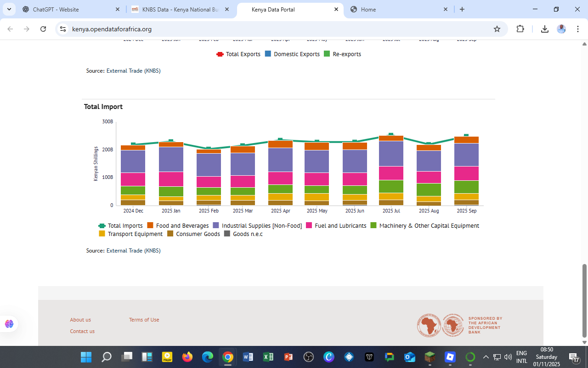Image resolution: width=588 pixels, height=368 pixels.
Task: Reload the Kenya Data Portal page
Action: point(43,29)
